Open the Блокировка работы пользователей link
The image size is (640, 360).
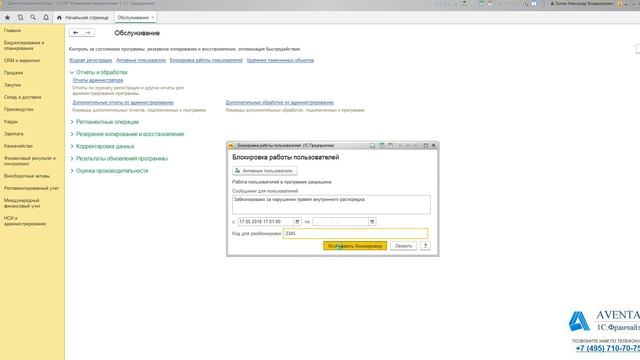[206, 60]
